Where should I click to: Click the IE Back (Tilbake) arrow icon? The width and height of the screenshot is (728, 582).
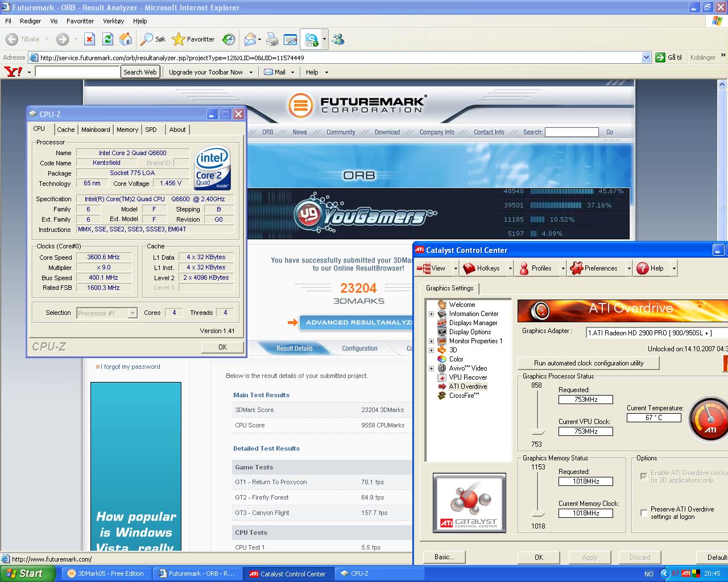click(x=11, y=39)
